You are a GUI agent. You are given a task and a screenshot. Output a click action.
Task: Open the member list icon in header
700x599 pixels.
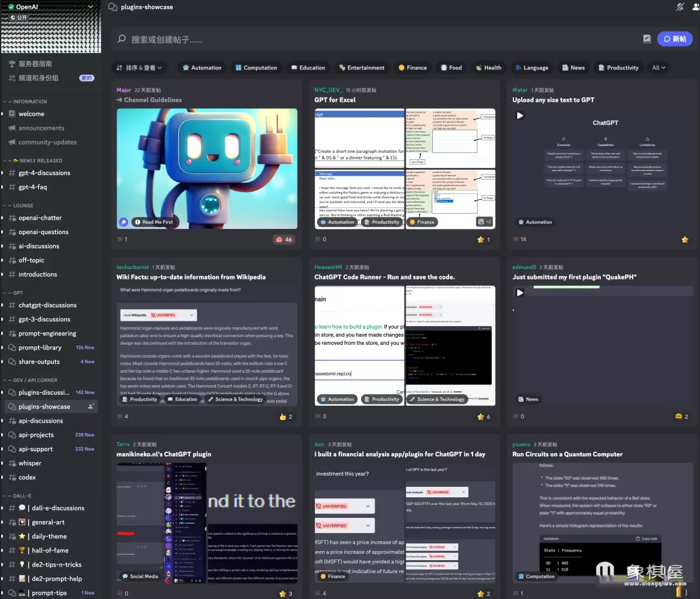pyautogui.click(x=695, y=7)
